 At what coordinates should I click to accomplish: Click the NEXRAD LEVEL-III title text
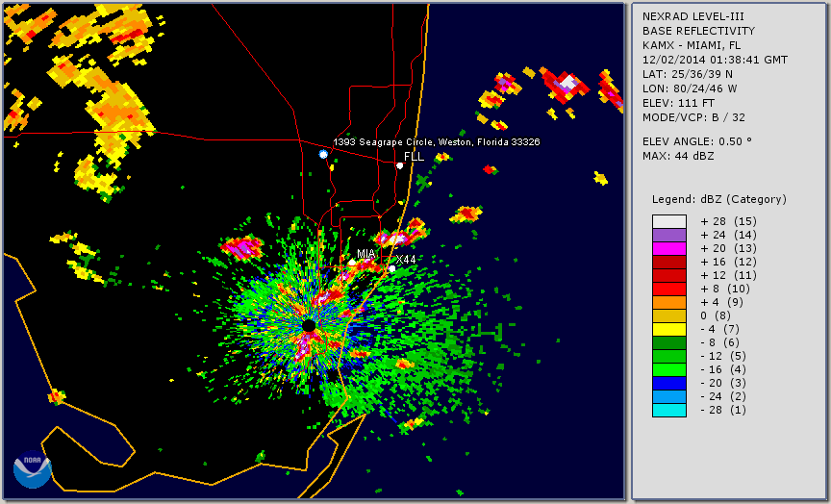coord(693,16)
